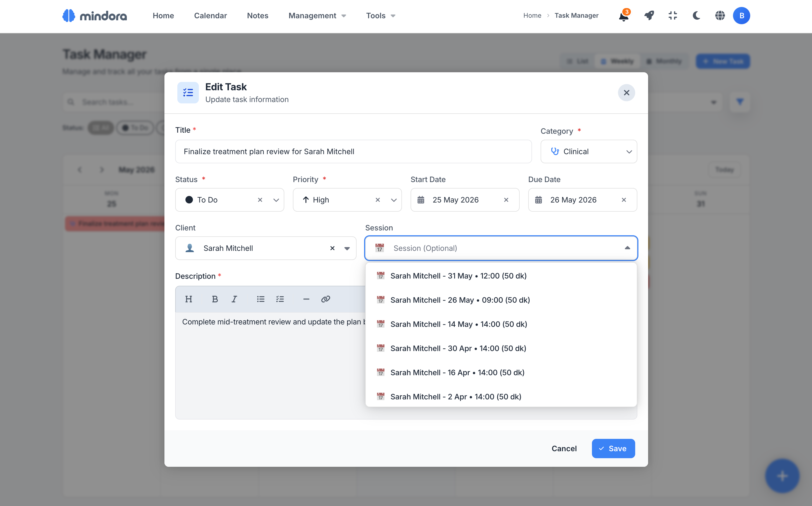Expand the Priority dropdown chevron
Viewport: 812px width, 506px height.
[x=394, y=200]
